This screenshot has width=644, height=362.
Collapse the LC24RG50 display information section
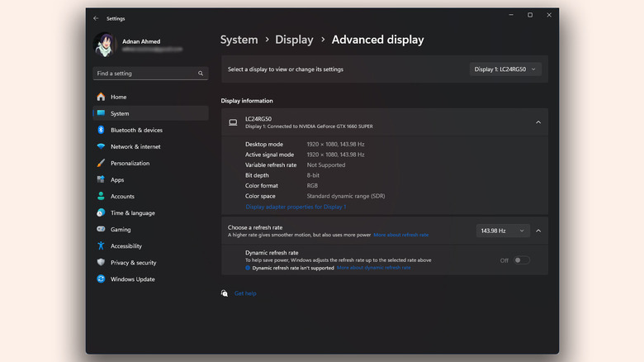[538, 122]
